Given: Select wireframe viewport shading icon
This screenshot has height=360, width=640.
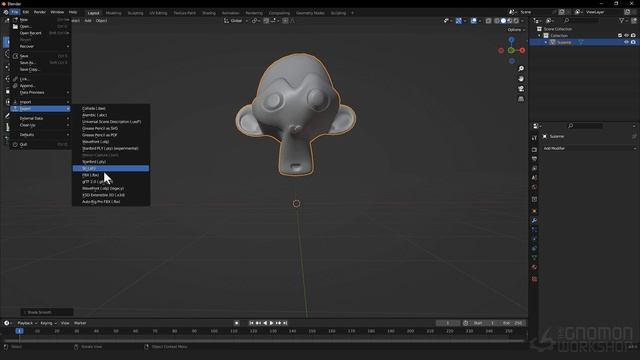Looking at the screenshot, I should coord(497,21).
